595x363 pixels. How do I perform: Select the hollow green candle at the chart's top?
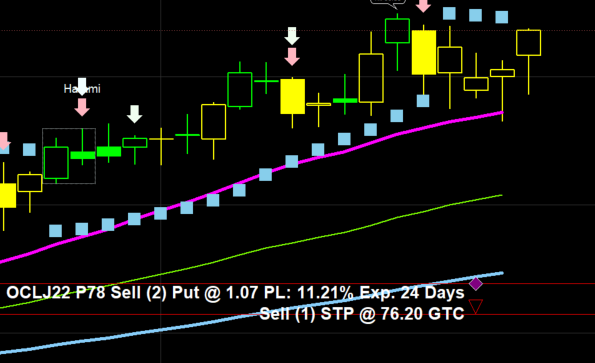397,31
